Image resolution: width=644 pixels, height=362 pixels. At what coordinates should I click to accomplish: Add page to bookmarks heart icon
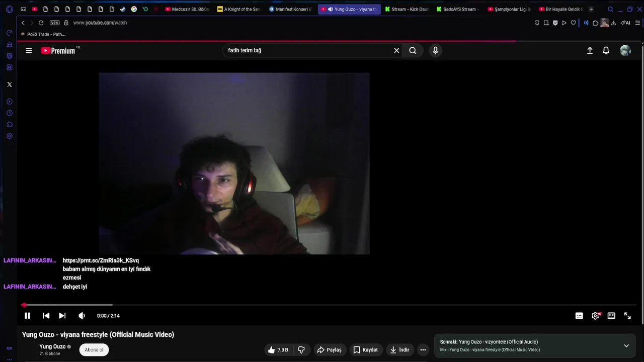573,23
